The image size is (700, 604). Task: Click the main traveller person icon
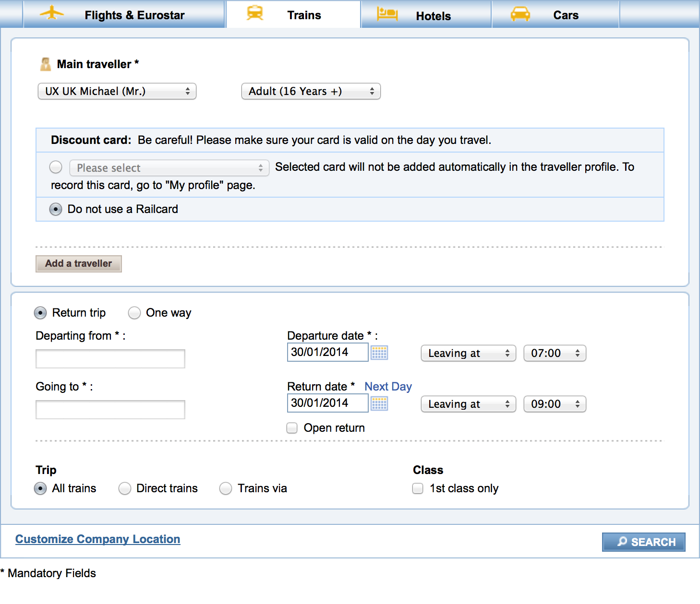[x=46, y=64]
